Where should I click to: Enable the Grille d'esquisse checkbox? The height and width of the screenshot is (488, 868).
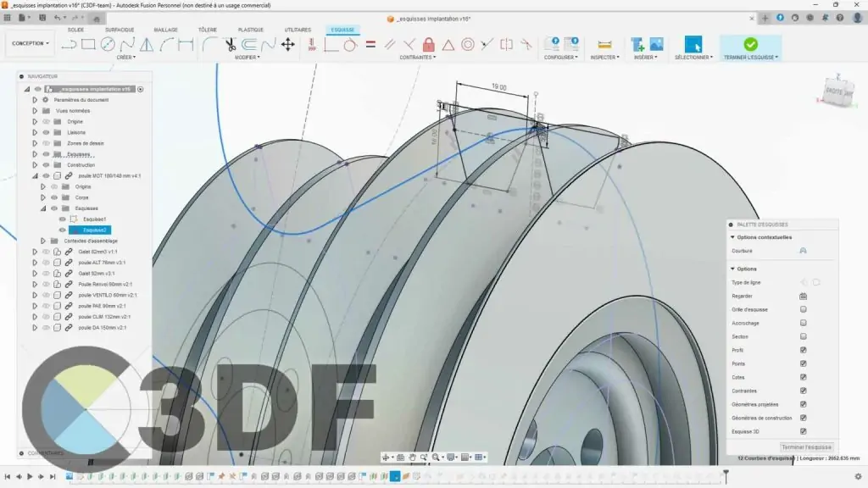coord(803,309)
